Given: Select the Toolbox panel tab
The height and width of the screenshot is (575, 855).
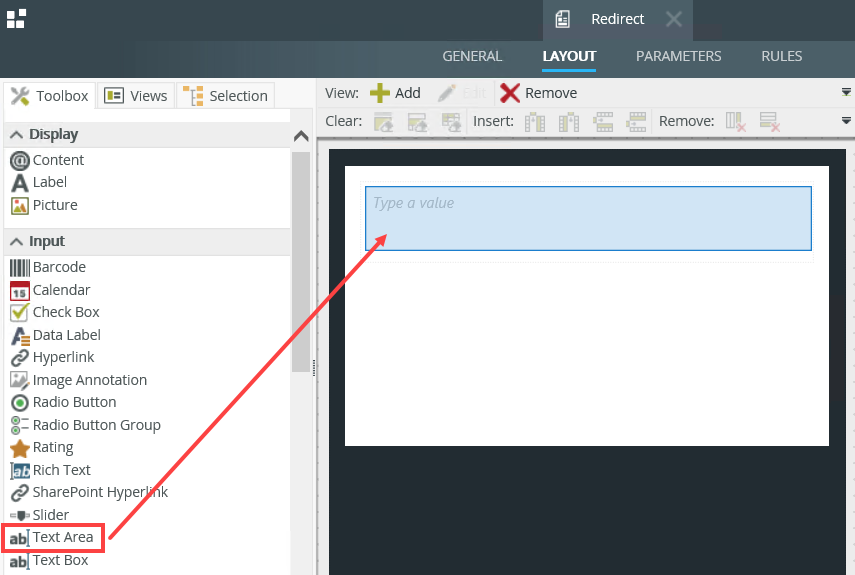Looking at the screenshot, I should pos(50,96).
